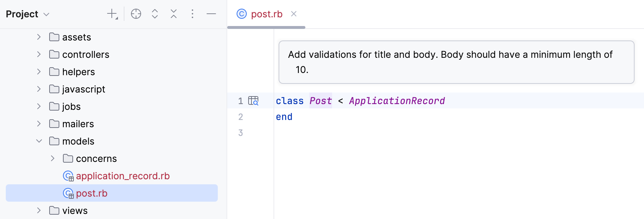Viewport: 644px width, 219px height.
Task: Click the post.rb tab class icon
Action: tap(242, 14)
